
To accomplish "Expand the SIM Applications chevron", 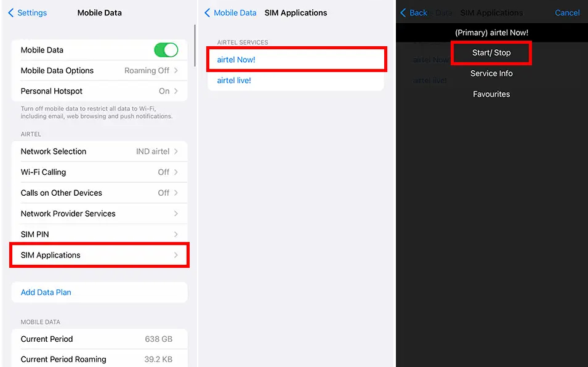I will click(x=176, y=255).
